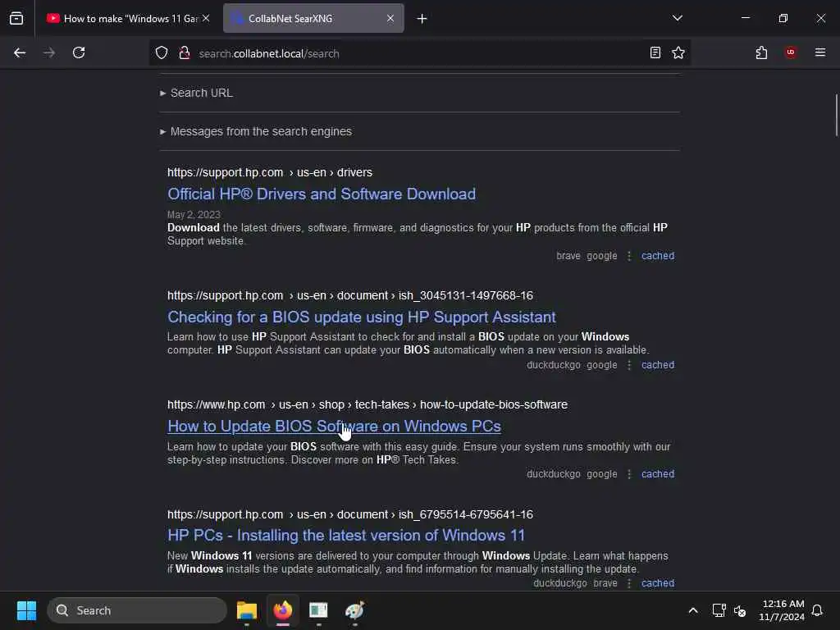Open Official HP Drivers and Software Download
Viewport: 840px width, 630px height.
[x=322, y=194]
